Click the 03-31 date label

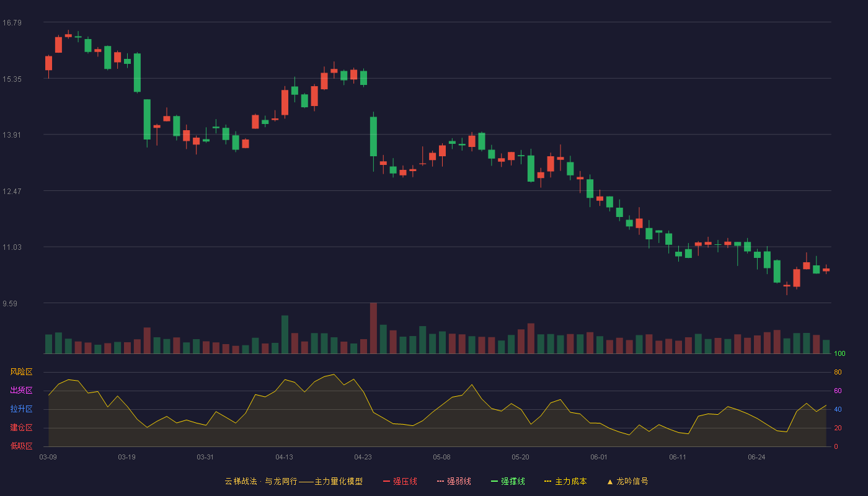(x=205, y=457)
